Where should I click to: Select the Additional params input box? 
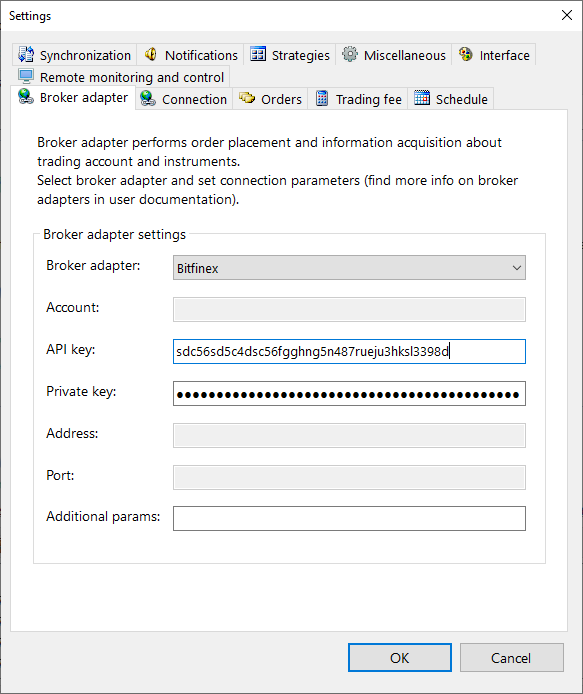pyautogui.click(x=349, y=518)
